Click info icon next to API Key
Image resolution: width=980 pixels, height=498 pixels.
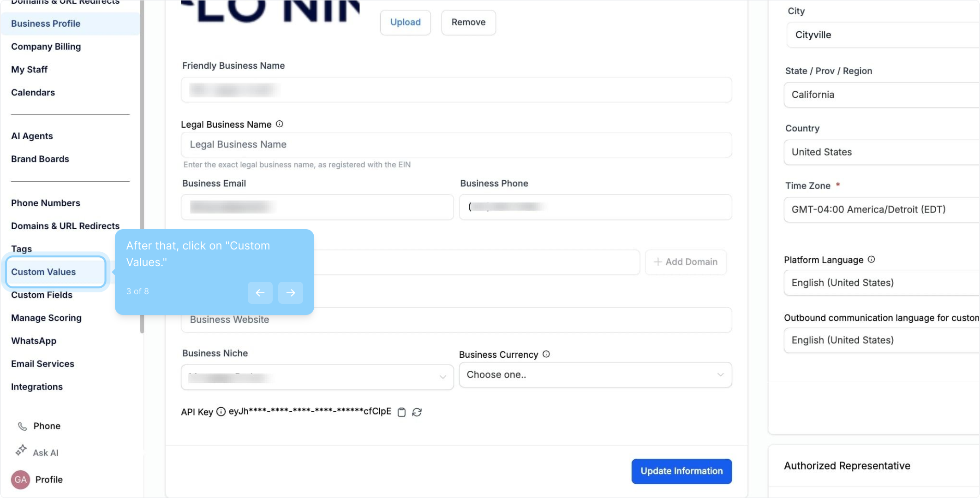pos(221,412)
